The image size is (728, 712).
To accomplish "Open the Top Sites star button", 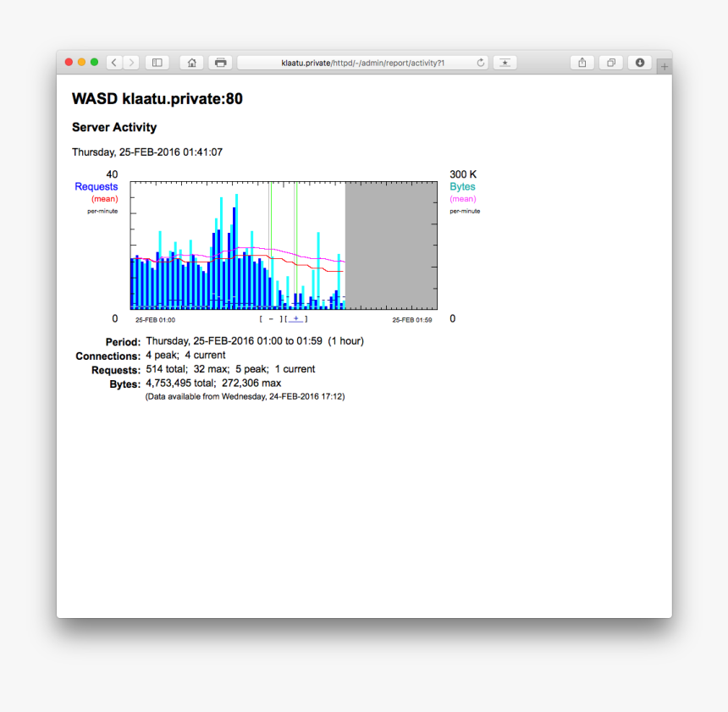I will tap(505, 63).
